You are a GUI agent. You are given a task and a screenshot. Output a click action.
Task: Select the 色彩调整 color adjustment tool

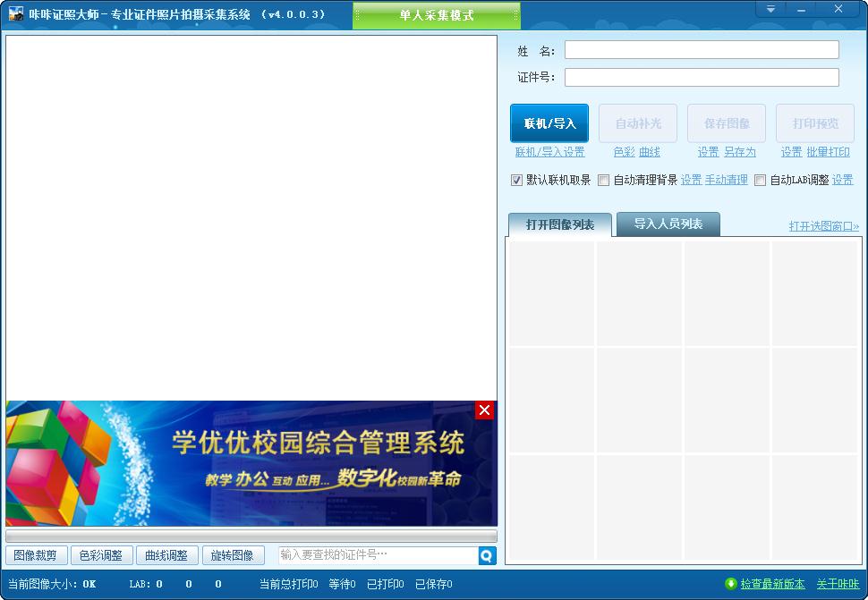click(101, 555)
